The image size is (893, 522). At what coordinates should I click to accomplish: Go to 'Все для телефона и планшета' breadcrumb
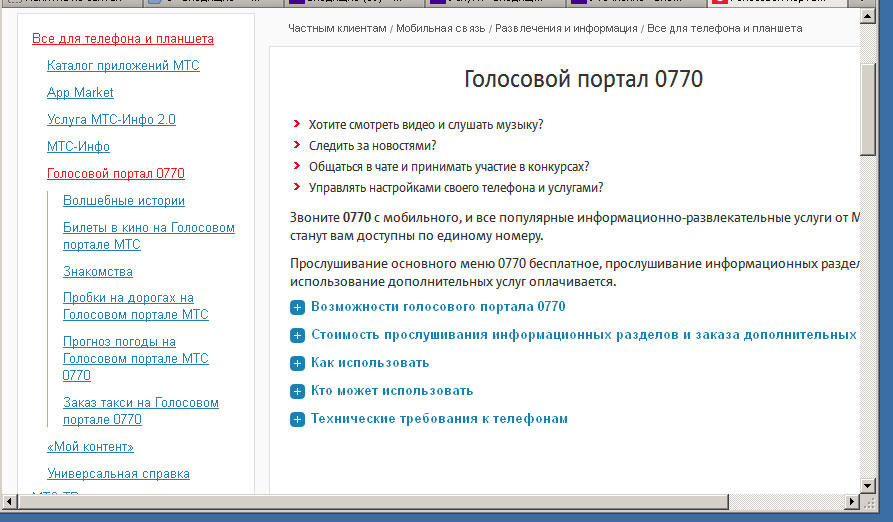pos(724,28)
